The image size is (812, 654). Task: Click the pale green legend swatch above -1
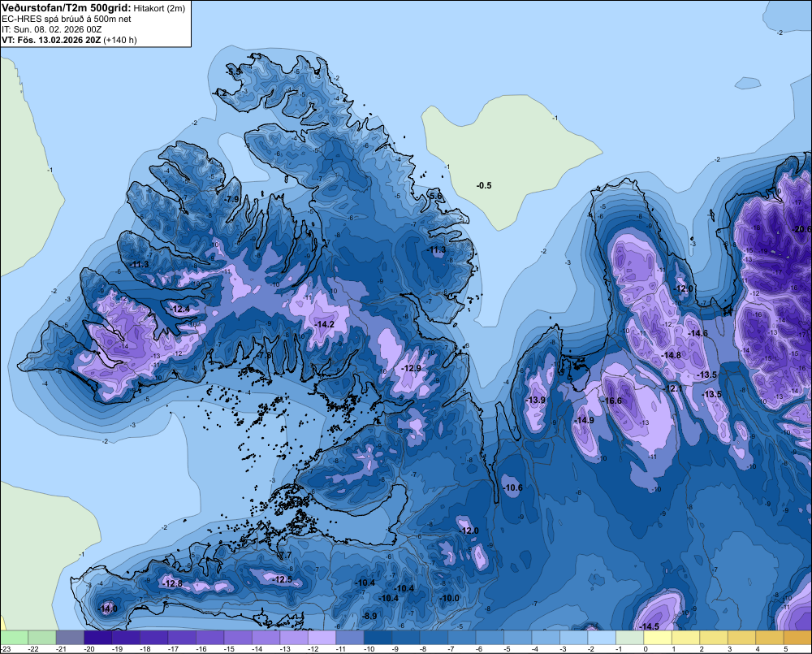pyautogui.click(x=629, y=638)
